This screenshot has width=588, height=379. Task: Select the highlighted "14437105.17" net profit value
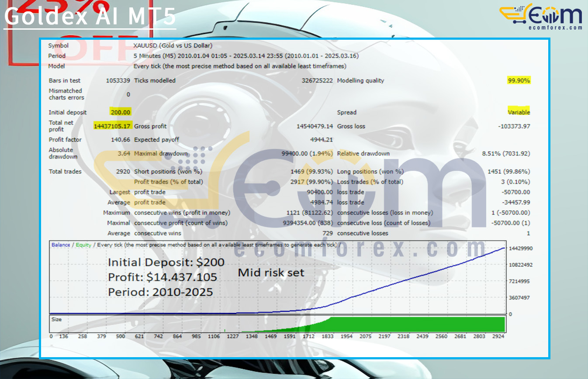tap(113, 126)
